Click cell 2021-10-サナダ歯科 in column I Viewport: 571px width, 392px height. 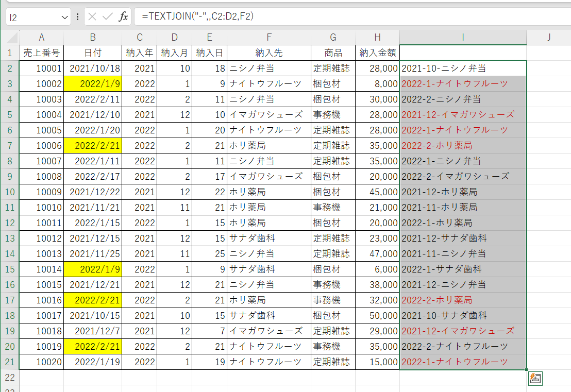point(463,316)
